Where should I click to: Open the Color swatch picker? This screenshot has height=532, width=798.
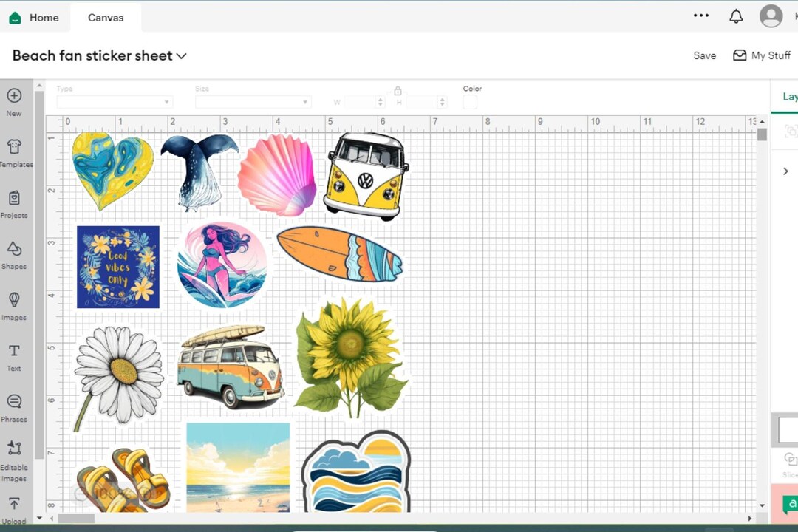[x=471, y=102]
